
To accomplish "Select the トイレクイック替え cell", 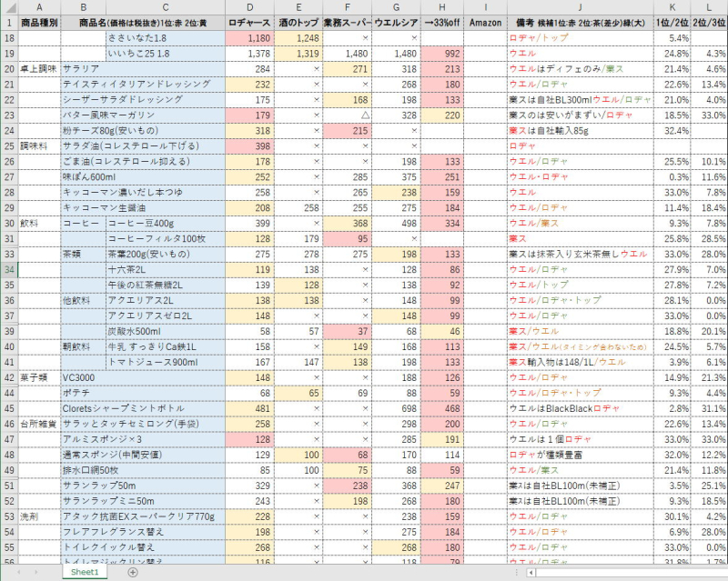I will (143, 547).
